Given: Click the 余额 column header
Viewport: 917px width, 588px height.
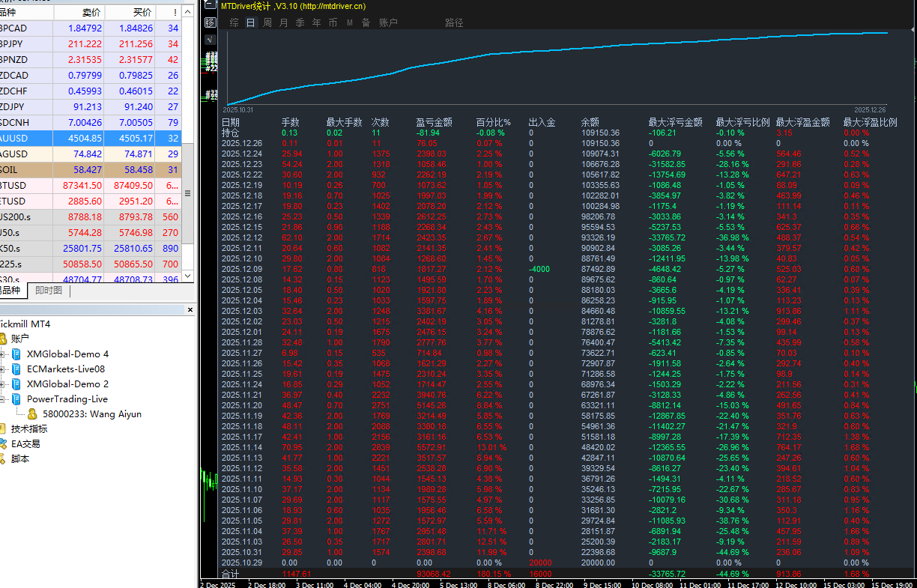Looking at the screenshot, I should [590, 122].
